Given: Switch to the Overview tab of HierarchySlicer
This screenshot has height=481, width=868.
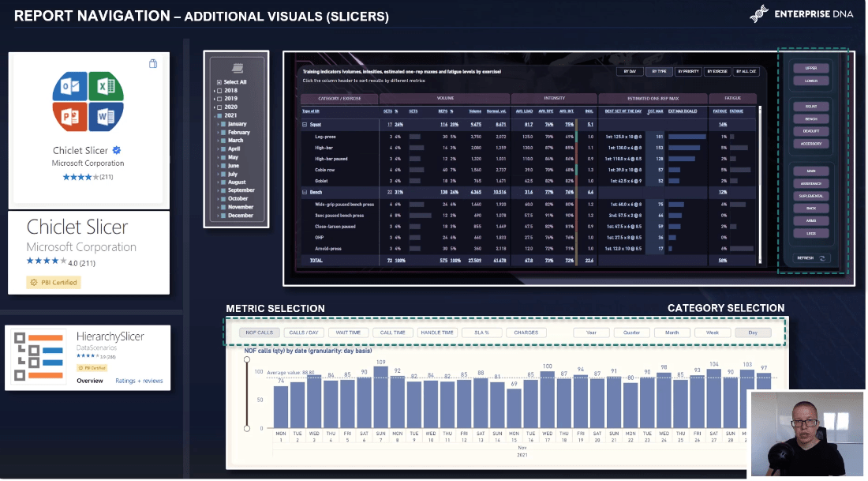Looking at the screenshot, I should click(89, 381).
